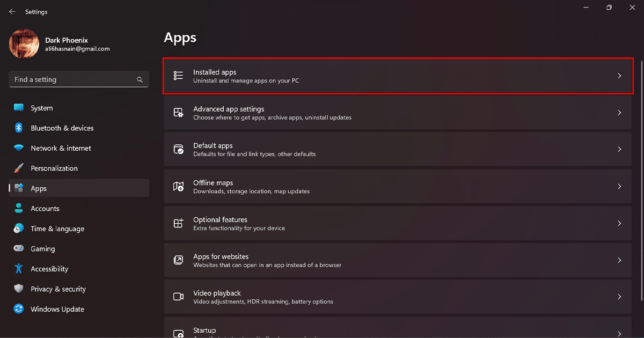Expand Advanced app settings chevron

click(619, 113)
